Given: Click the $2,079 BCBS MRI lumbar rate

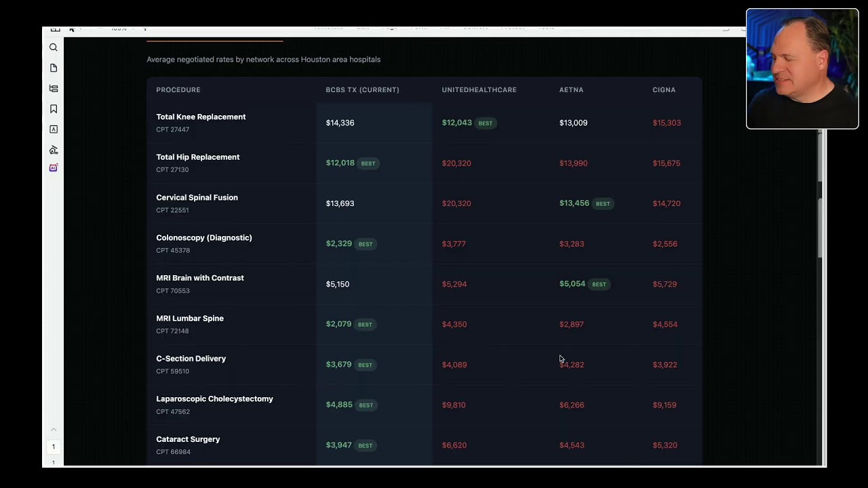Looking at the screenshot, I should tap(338, 324).
